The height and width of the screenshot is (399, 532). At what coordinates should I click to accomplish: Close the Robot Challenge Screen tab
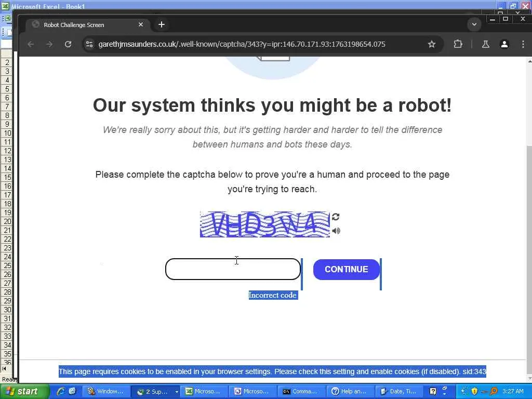141,24
